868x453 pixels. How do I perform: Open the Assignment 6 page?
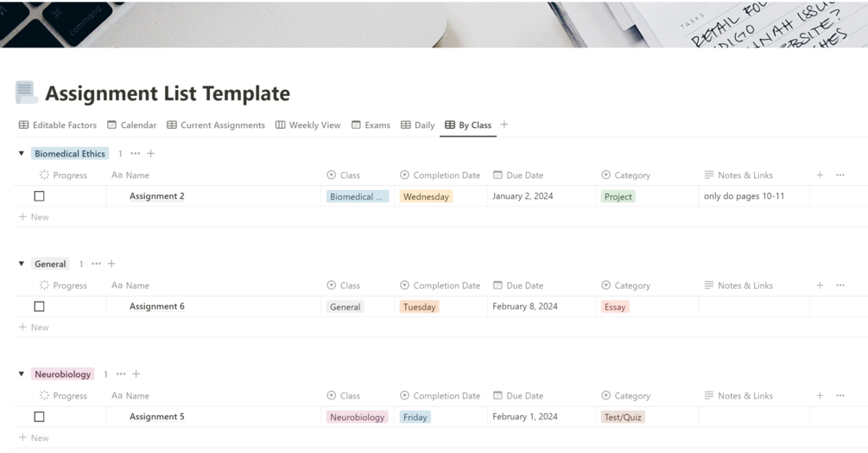157,306
